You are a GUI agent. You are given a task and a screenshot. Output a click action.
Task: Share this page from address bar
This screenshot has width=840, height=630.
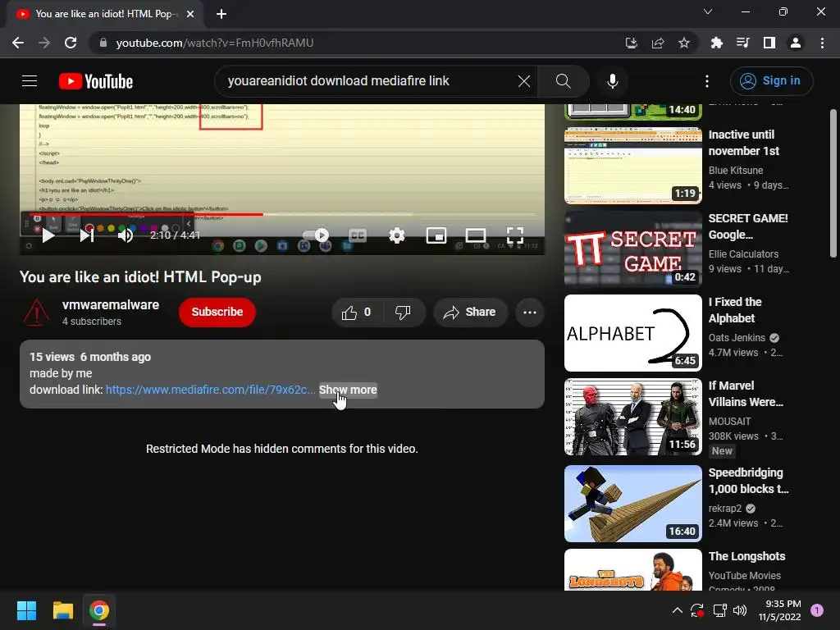point(658,43)
